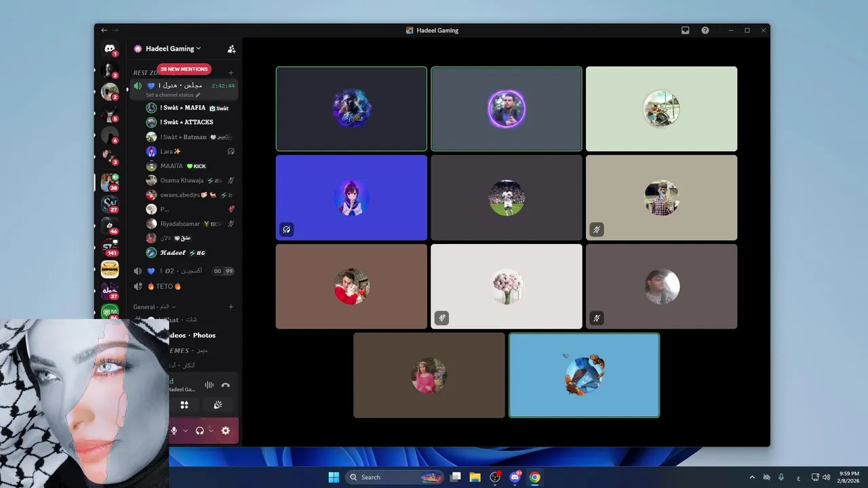Open Google Chrome in the taskbar
Image resolution: width=868 pixels, height=488 pixels.
(534, 477)
